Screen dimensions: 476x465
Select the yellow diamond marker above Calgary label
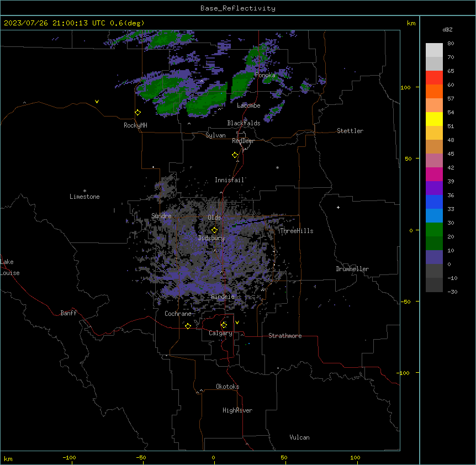point(224,325)
